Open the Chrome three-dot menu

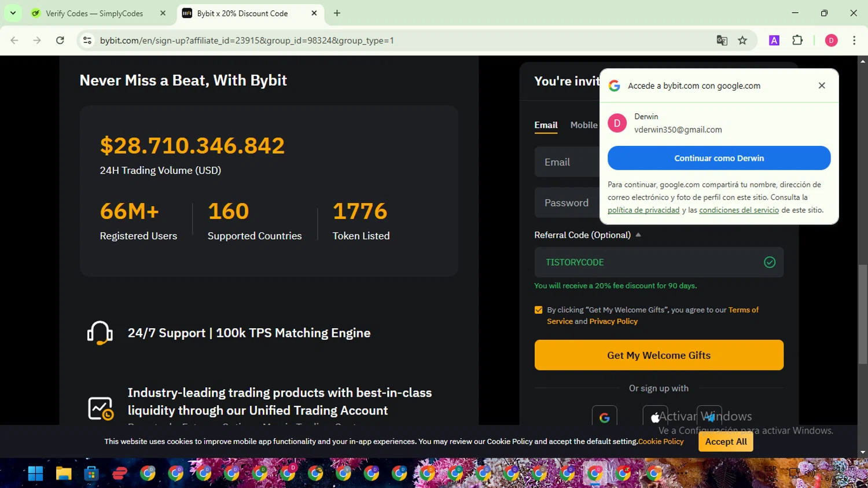(x=854, y=41)
